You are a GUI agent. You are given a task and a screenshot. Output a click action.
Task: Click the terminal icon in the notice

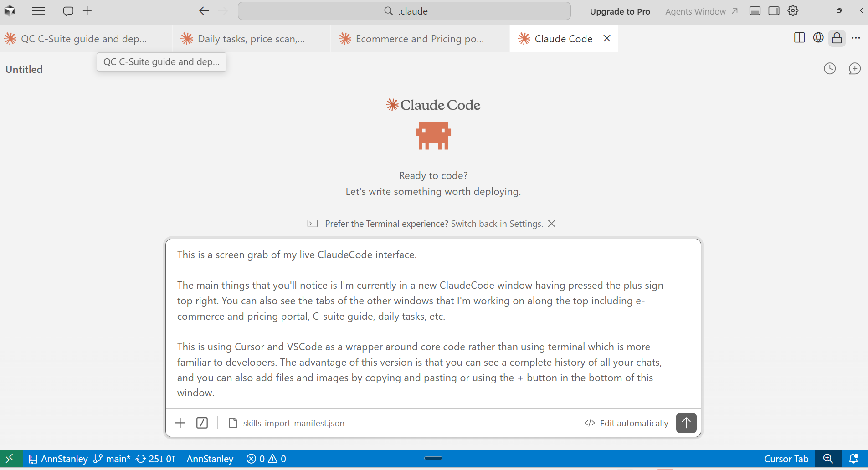[313, 224]
